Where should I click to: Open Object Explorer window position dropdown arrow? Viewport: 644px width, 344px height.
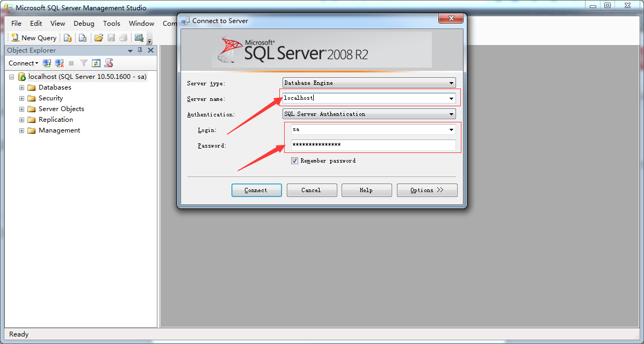(131, 51)
